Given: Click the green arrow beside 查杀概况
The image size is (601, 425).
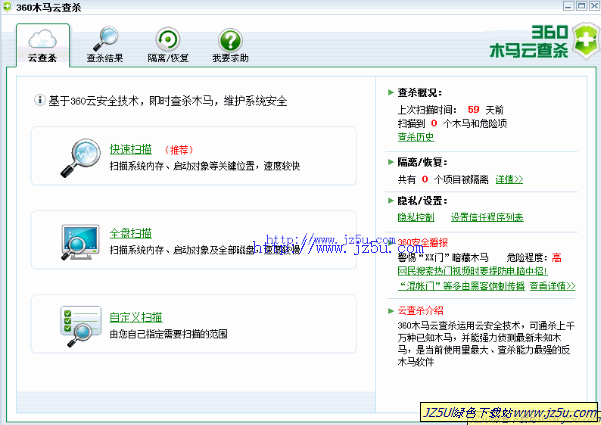Looking at the screenshot, I should coord(391,92).
